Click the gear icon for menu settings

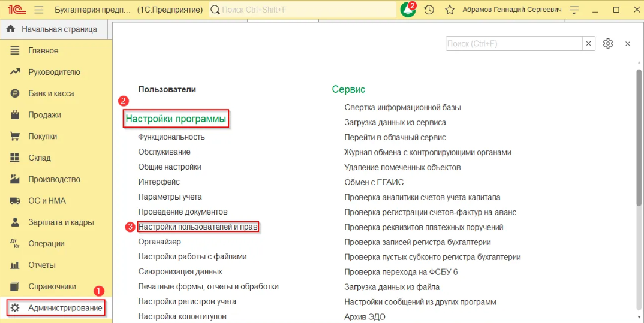[x=608, y=44]
